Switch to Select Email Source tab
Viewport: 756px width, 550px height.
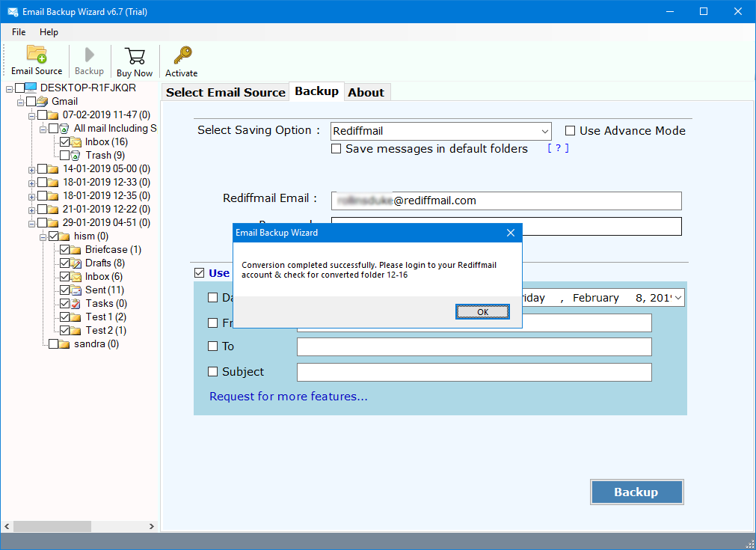[226, 92]
